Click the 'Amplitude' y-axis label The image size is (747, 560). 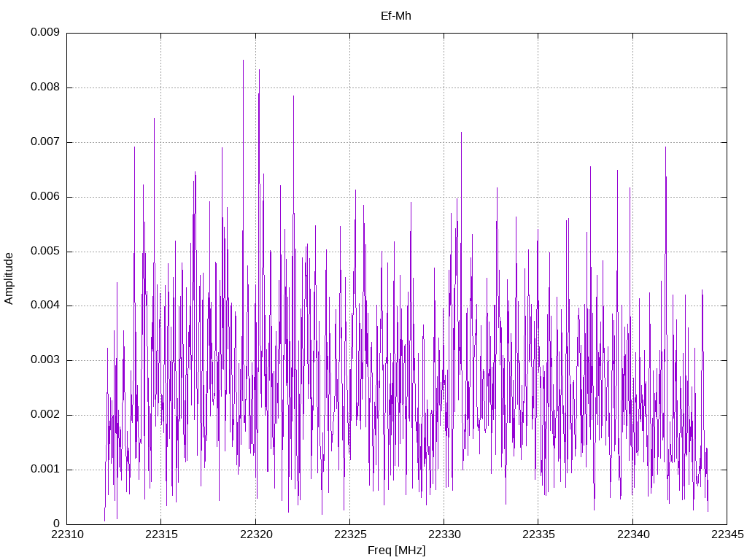tap(9, 279)
